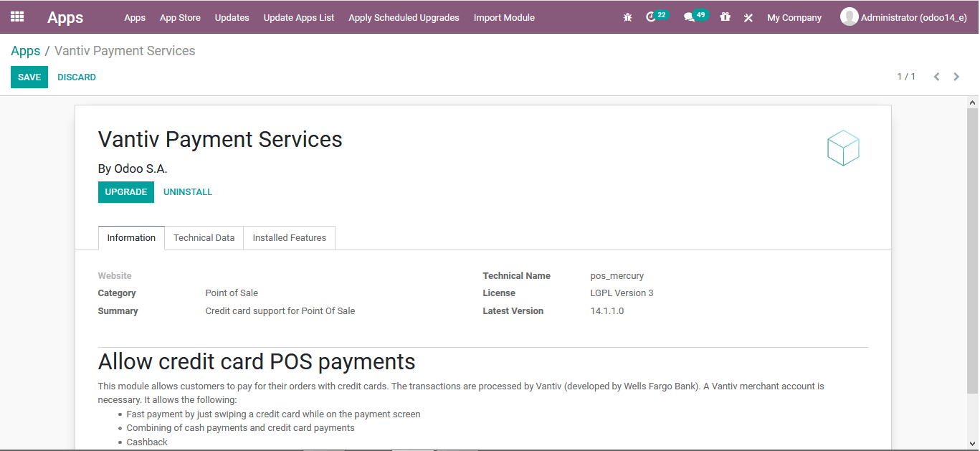Click Apps breadcrumb link
The image size is (980, 451).
click(x=26, y=51)
